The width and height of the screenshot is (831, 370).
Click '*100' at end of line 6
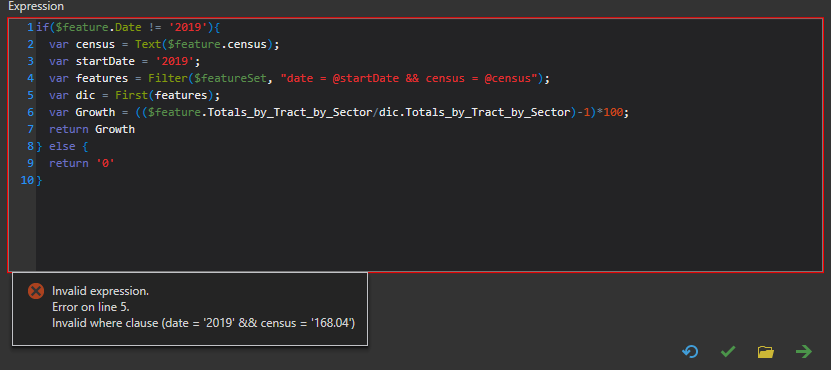(609, 112)
